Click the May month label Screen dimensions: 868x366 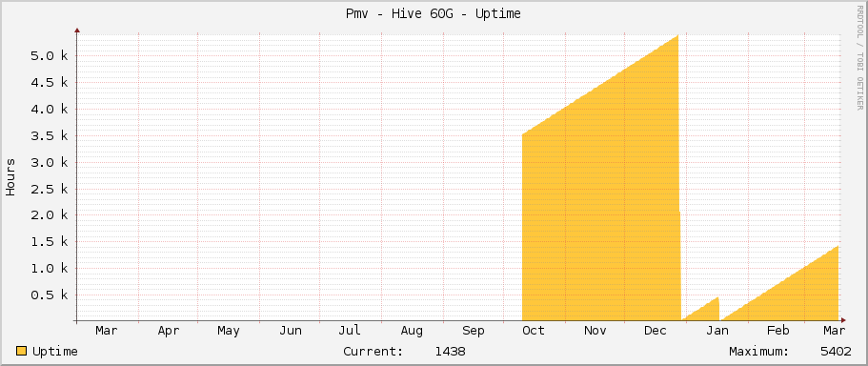228,331
